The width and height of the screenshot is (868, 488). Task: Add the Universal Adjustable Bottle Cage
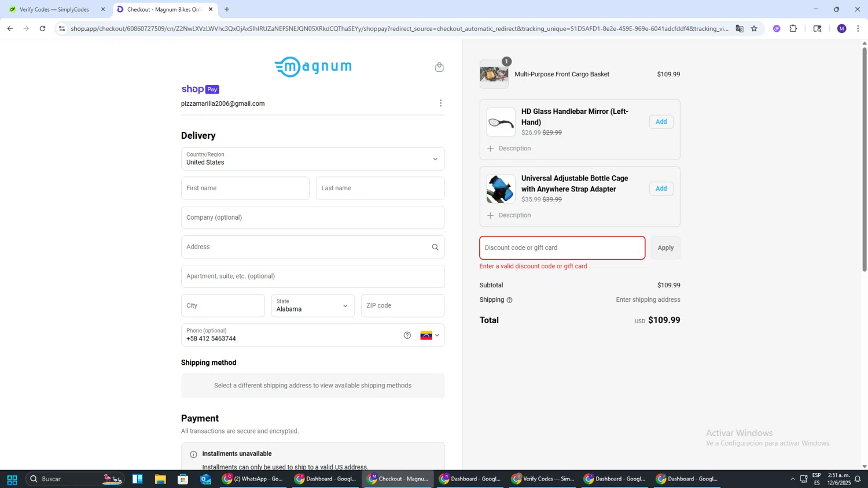click(x=661, y=189)
